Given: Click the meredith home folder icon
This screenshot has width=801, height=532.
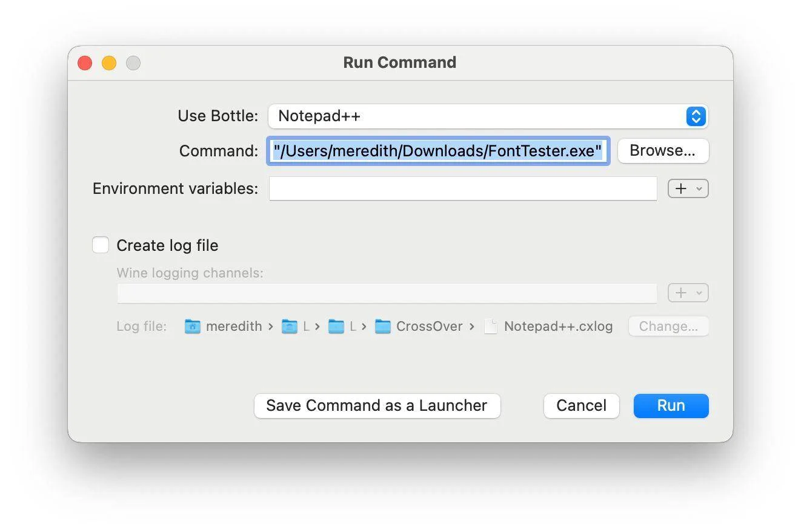Looking at the screenshot, I should (x=192, y=327).
